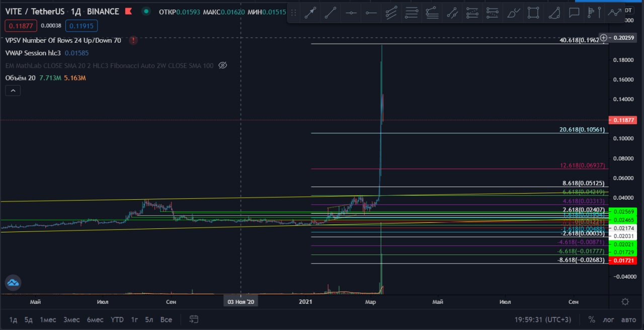Select the 3мес time range
The width and height of the screenshot is (644, 330).
pyautogui.click(x=71, y=319)
